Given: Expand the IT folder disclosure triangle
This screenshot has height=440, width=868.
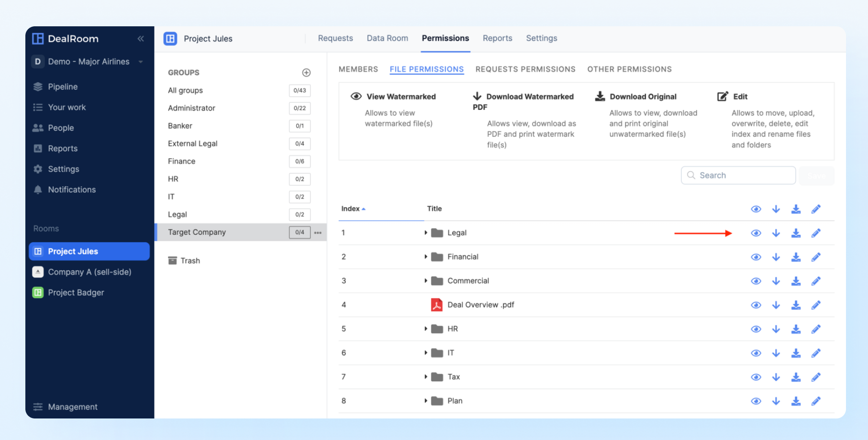Looking at the screenshot, I should [425, 353].
